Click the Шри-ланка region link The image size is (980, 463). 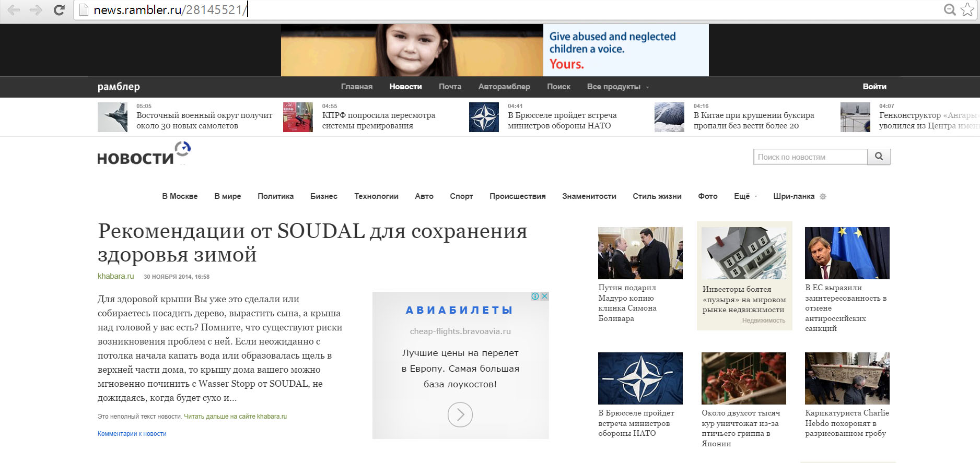coord(794,196)
